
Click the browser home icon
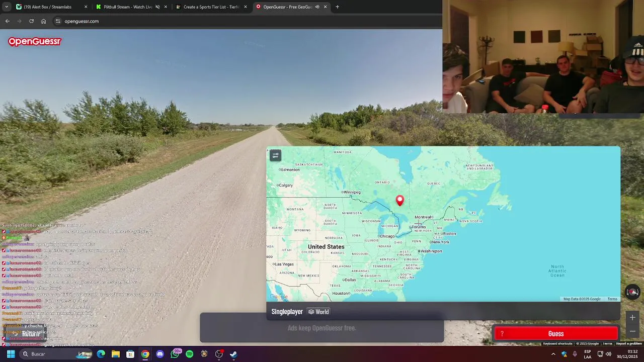coord(44,21)
